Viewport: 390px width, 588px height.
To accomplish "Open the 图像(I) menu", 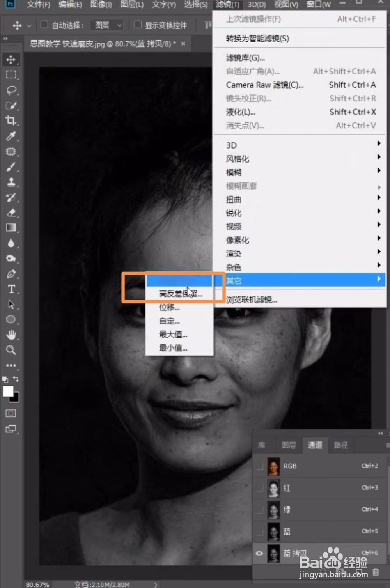I will tap(101, 5).
